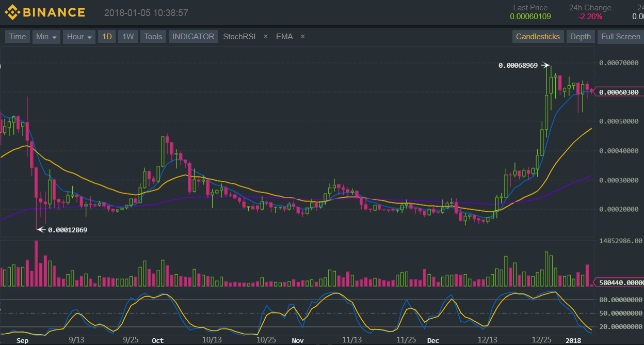The image size is (644, 345).
Task: Switch to Candlesticks chart view
Action: tap(538, 37)
